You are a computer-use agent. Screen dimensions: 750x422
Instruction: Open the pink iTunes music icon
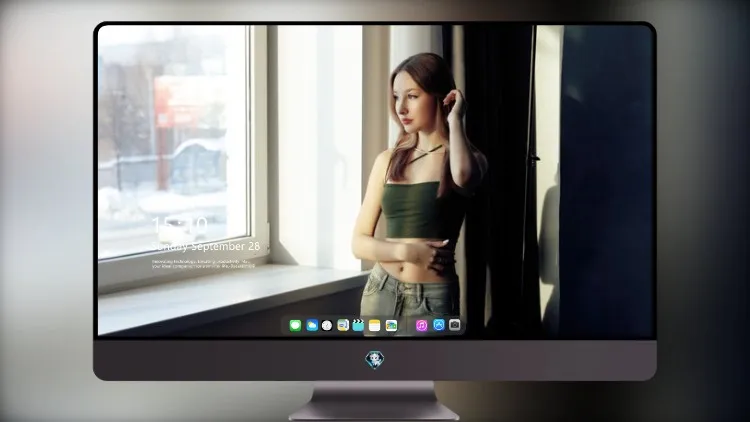tap(421, 326)
